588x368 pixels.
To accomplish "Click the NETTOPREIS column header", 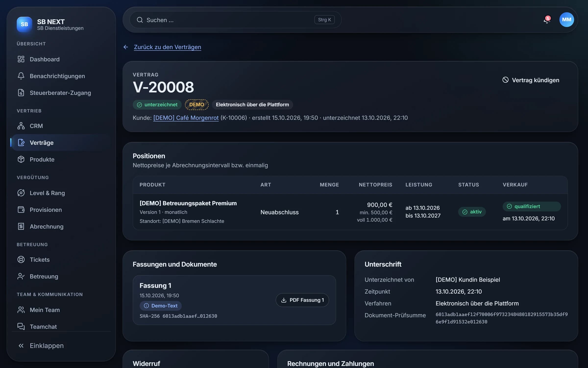I will point(375,185).
